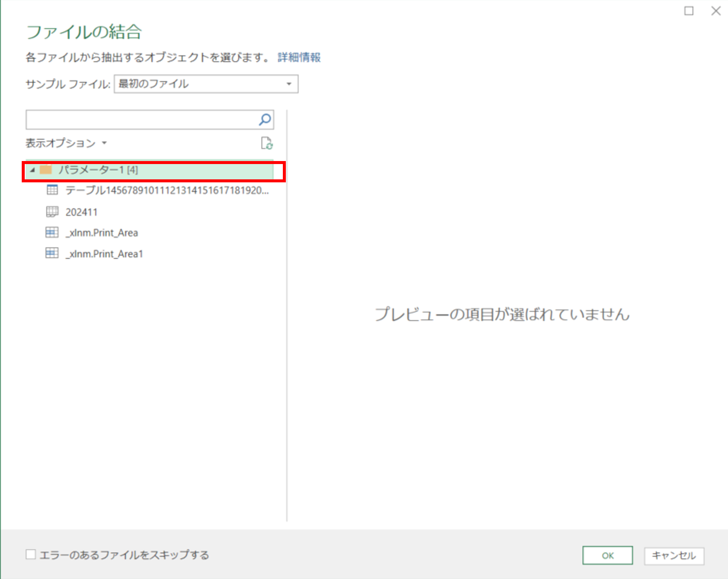728x579 pixels.
Task: Select the 202411 worksheet entry
Action: coord(82,211)
